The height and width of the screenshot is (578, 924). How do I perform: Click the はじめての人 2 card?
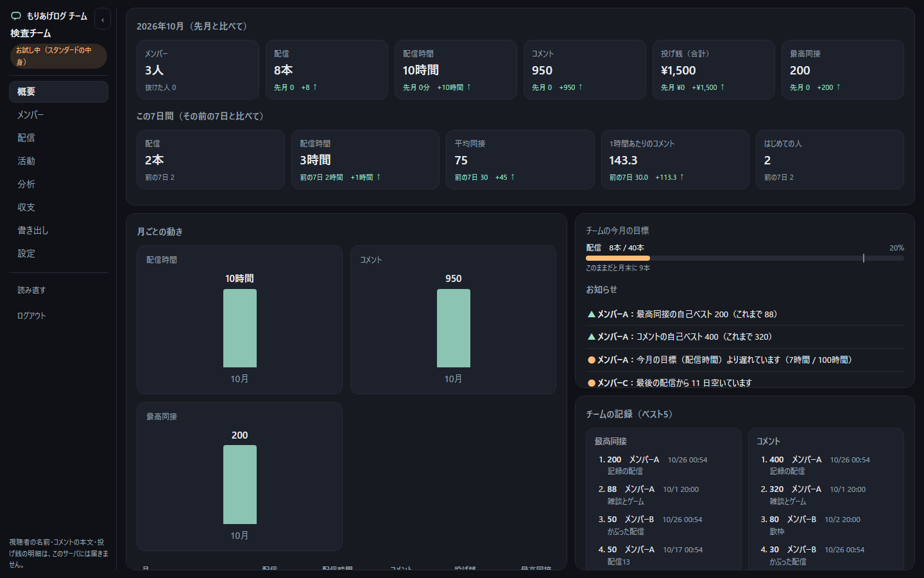click(x=830, y=159)
